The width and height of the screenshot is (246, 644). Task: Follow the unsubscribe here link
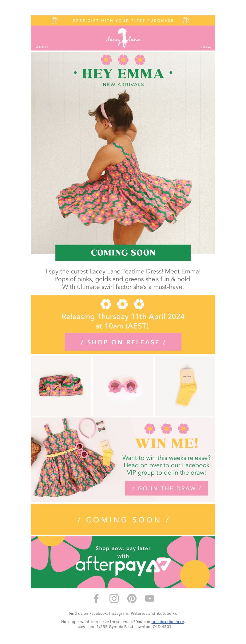click(168, 622)
